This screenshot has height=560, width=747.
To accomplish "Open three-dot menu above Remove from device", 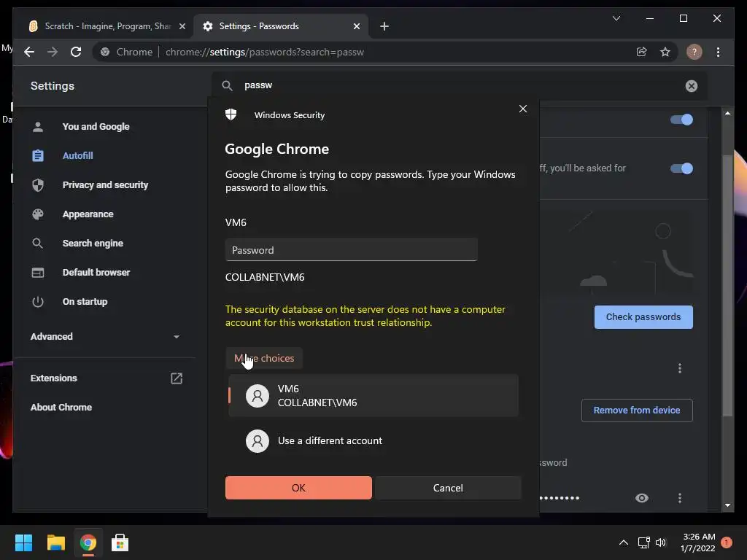I will pos(679,368).
